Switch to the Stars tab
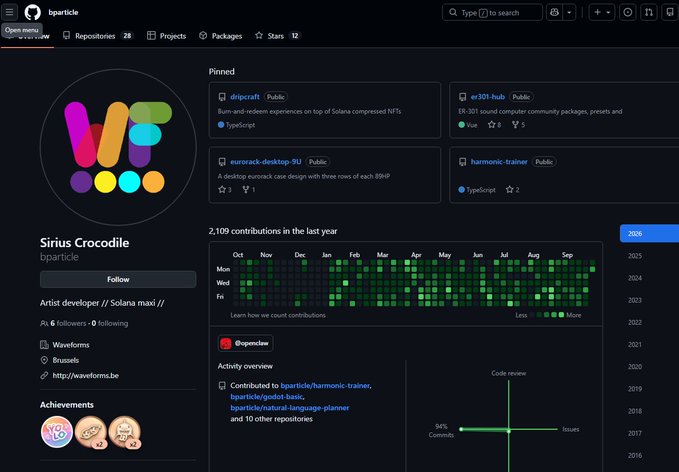 click(x=277, y=36)
